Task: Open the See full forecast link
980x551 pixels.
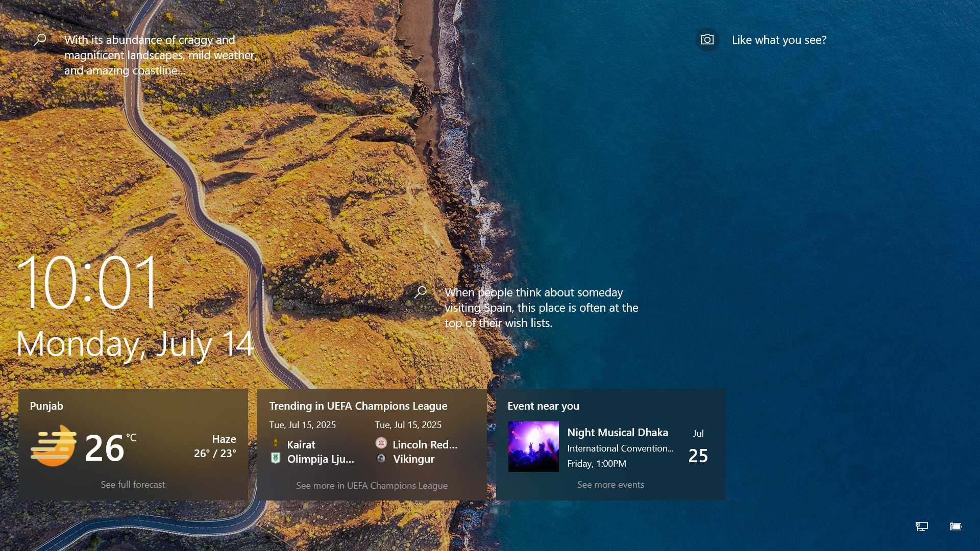Action: pos(133,484)
